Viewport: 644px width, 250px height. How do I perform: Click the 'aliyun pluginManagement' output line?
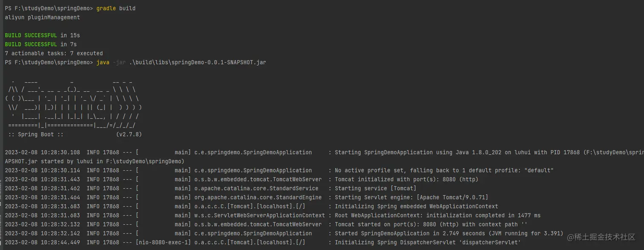click(43, 17)
